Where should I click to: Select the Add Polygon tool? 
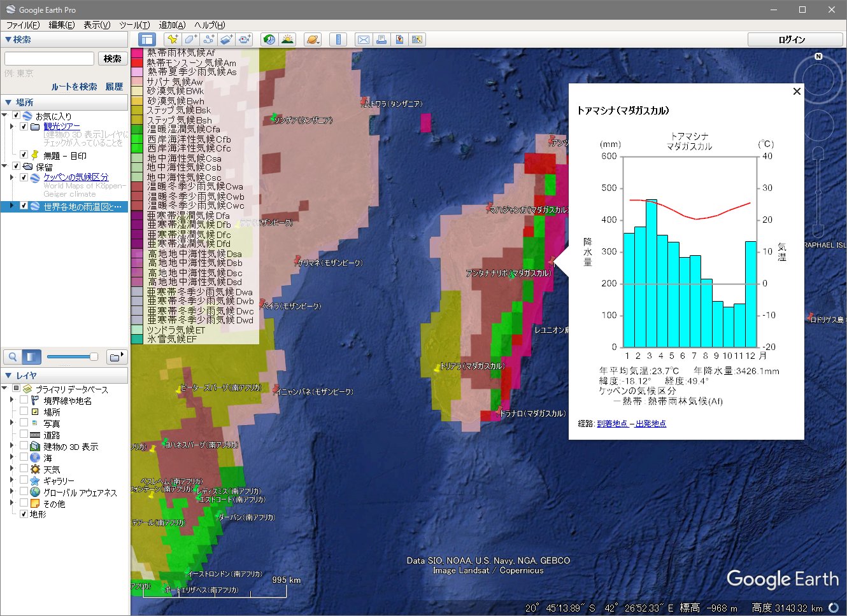click(x=191, y=39)
